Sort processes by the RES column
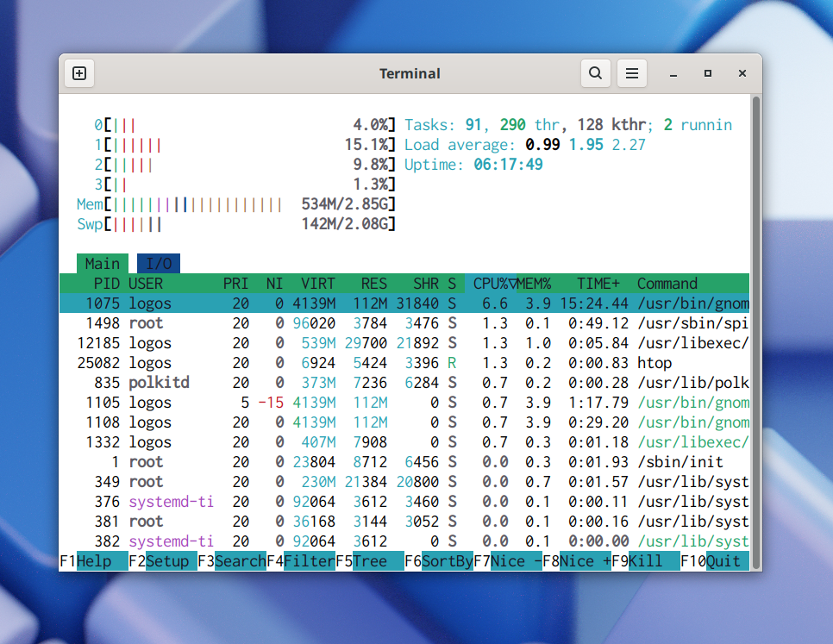 coord(374,284)
